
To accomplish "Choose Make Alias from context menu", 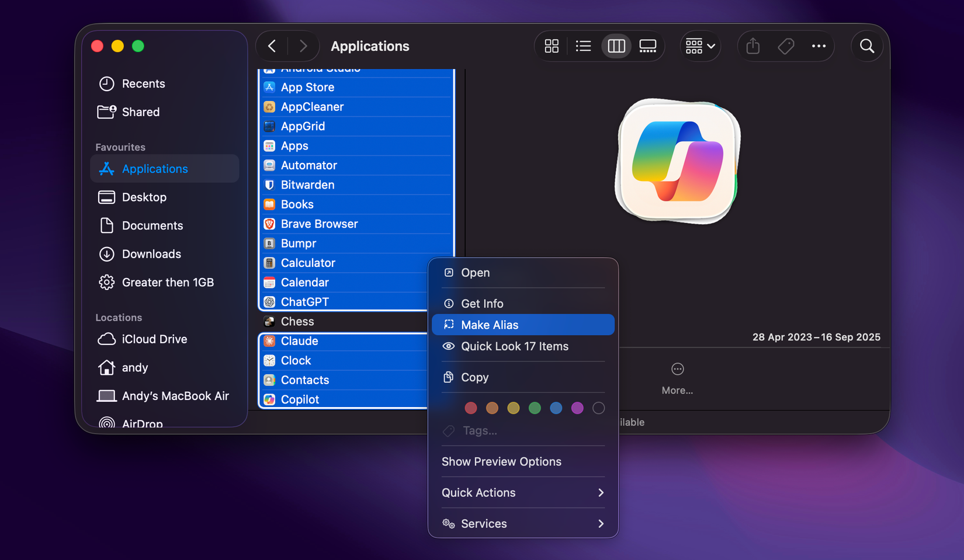I will (x=523, y=325).
